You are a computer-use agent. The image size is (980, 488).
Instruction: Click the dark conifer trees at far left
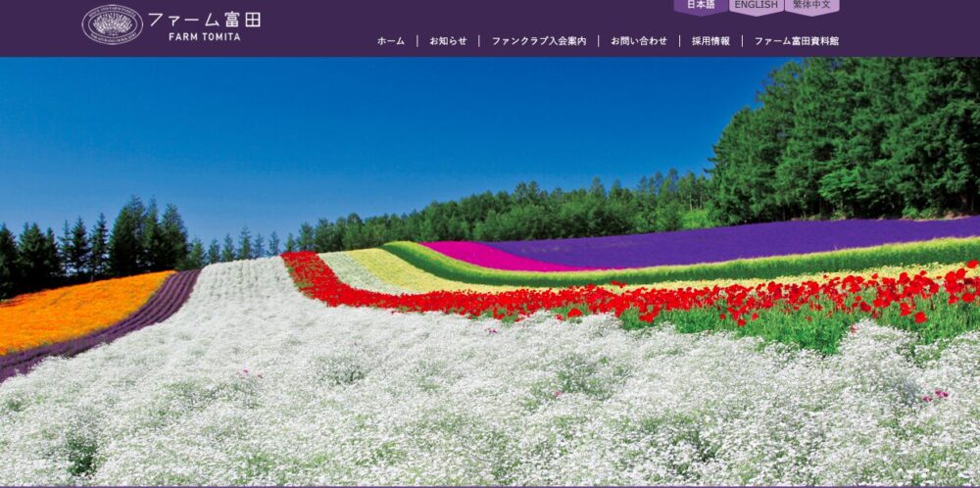pos(39,253)
